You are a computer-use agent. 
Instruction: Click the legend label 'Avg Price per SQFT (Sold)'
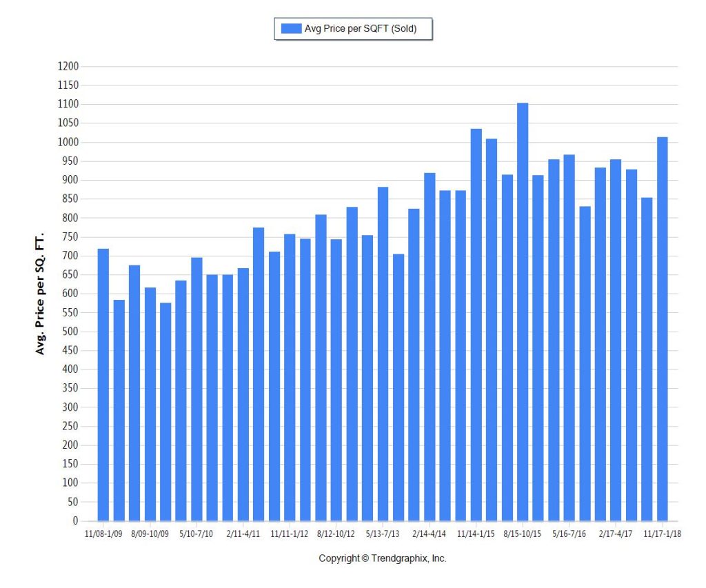point(361,28)
